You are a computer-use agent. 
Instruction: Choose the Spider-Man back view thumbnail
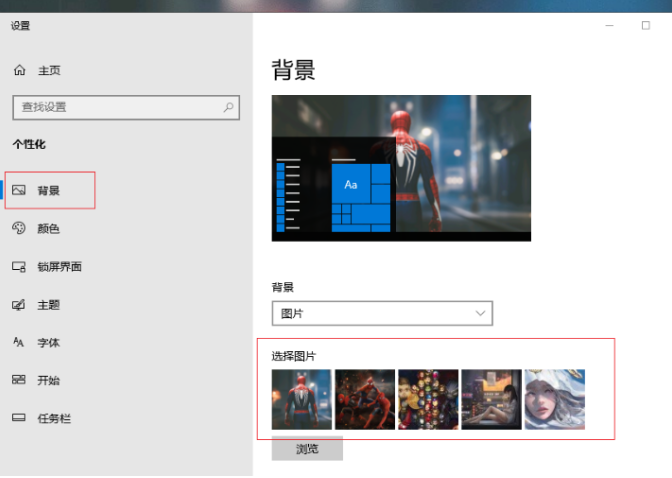[x=302, y=399]
